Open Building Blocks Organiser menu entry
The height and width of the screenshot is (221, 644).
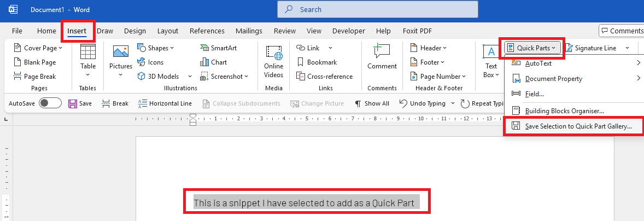tap(574, 111)
